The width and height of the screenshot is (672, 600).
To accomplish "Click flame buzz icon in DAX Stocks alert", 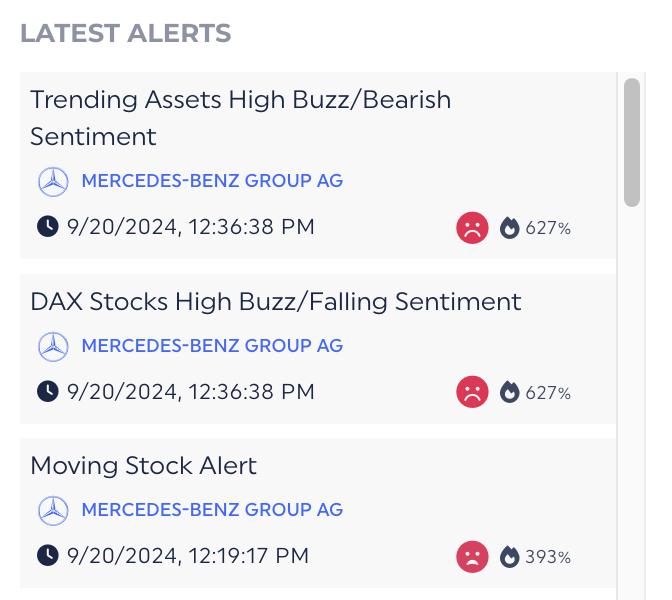I will 510,392.
